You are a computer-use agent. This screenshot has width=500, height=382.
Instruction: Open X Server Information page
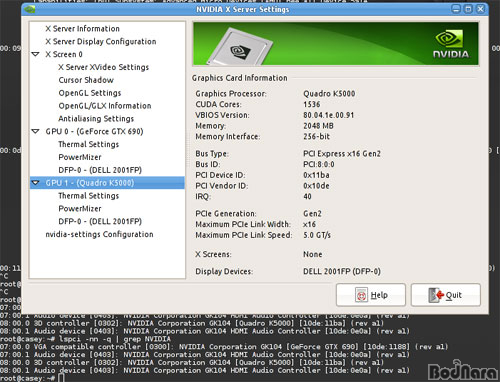pyautogui.click(x=82, y=29)
